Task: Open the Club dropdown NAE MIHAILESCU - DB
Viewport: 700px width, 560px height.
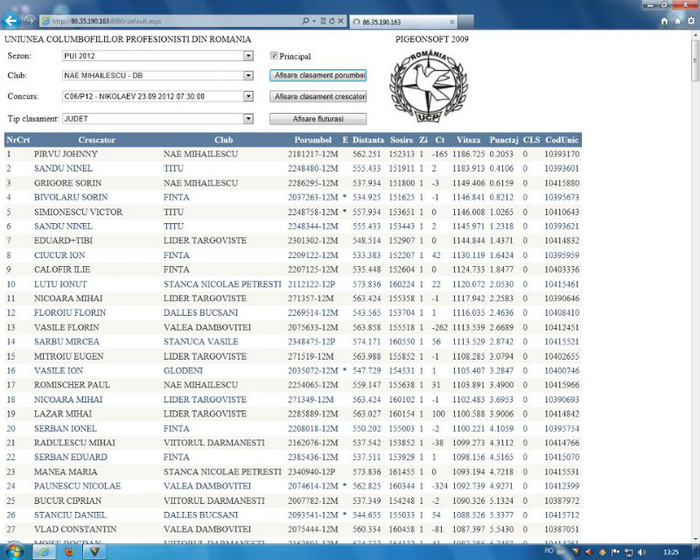Action: click(x=158, y=75)
